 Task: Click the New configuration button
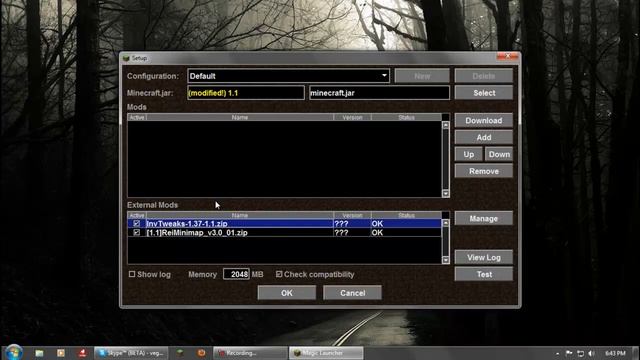click(422, 76)
